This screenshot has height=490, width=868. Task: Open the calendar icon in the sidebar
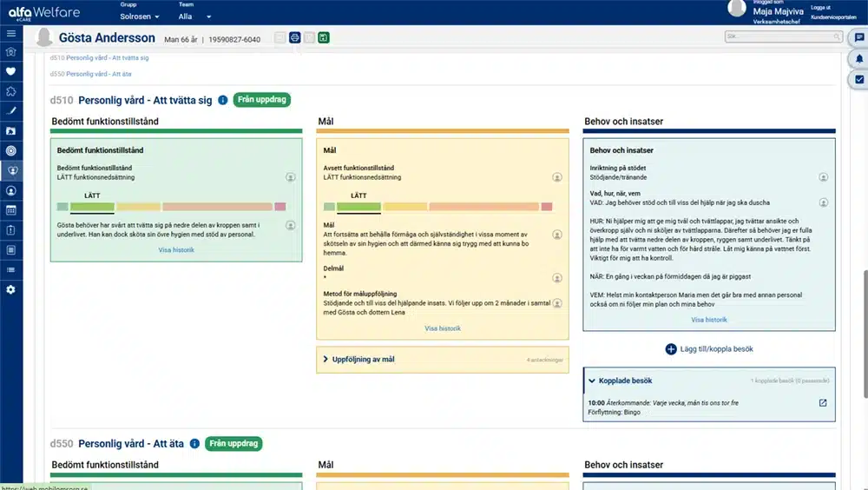(11, 210)
